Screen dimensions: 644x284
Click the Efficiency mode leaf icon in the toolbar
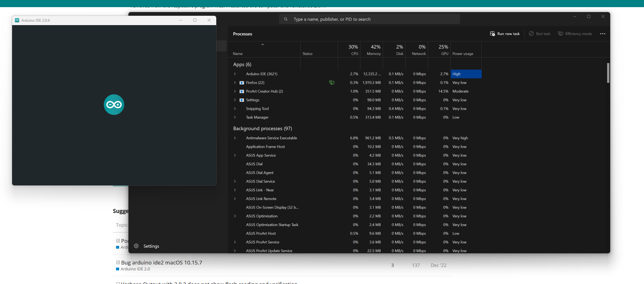(x=561, y=34)
